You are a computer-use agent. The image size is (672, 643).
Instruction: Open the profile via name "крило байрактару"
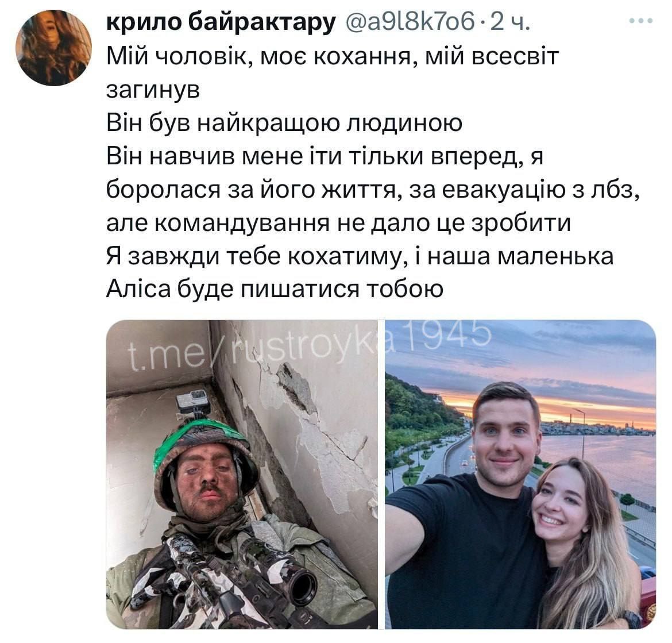pyautogui.click(x=221, y=21)
